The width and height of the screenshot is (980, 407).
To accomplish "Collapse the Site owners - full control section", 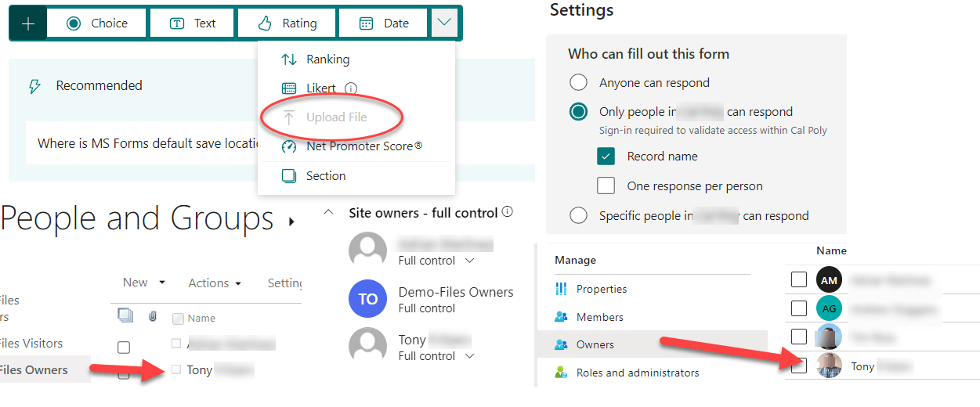I will tap(329, 212).
